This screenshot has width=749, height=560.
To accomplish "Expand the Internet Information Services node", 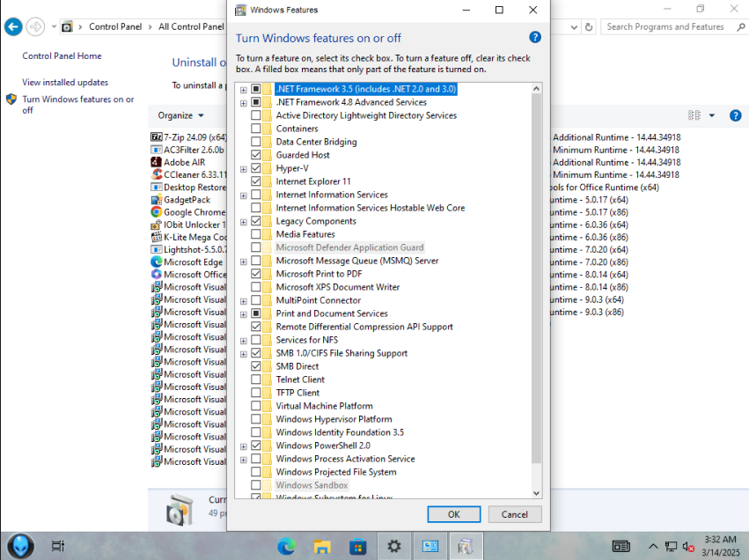I will pos(244,195).
